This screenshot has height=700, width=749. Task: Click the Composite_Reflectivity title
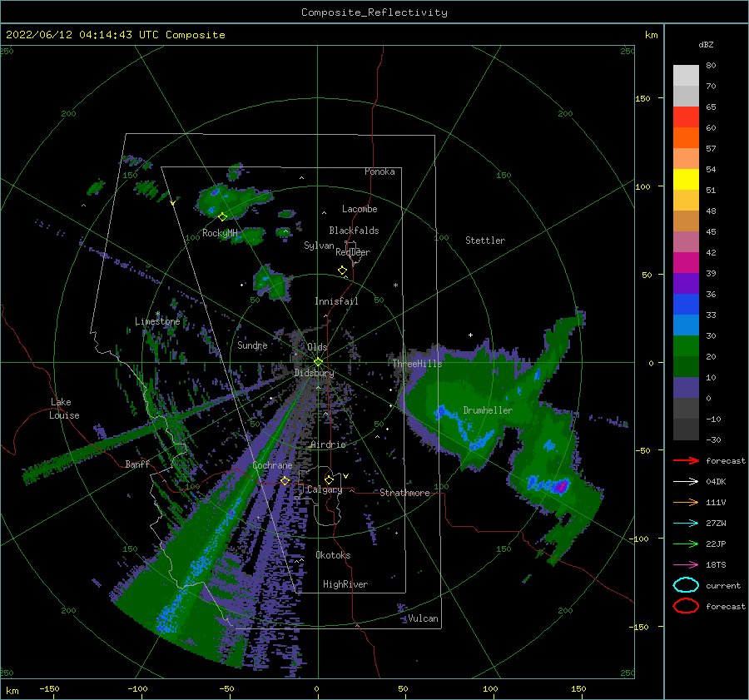pyautogui.click(x=374, y=12)
